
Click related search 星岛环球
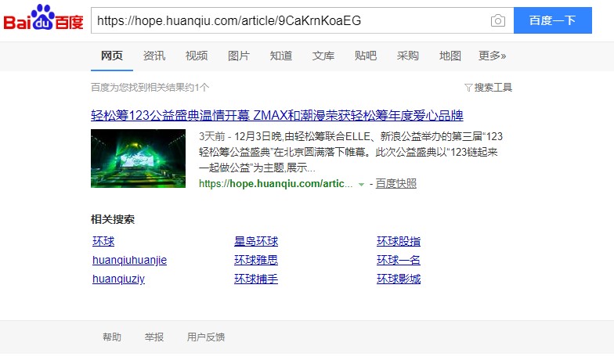pos(256,241)
